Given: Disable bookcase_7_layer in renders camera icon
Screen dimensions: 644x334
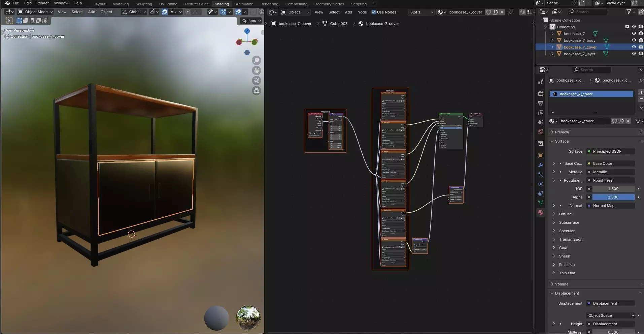Looking at the screenshot, I should [641, 54].
